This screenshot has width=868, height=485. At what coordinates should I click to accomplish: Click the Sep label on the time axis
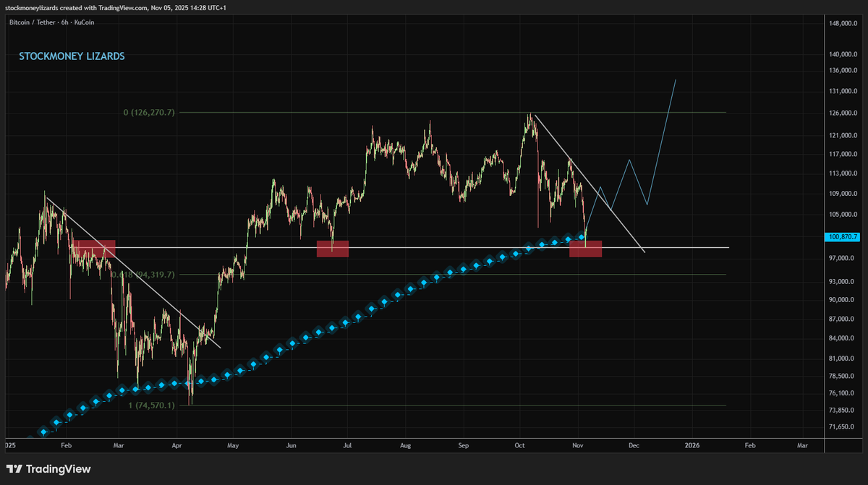[463, 446]
